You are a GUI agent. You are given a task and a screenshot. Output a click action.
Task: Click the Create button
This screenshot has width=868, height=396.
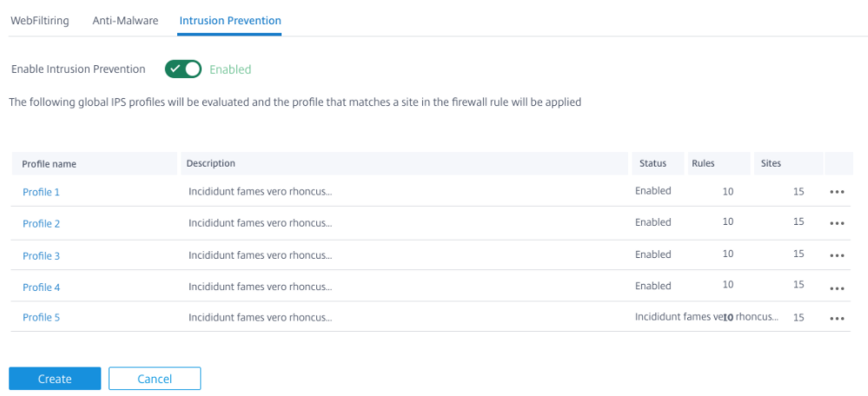55,379
